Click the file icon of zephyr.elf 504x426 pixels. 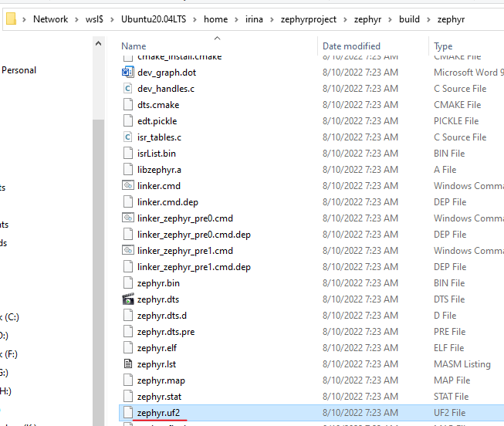(128, 347)
